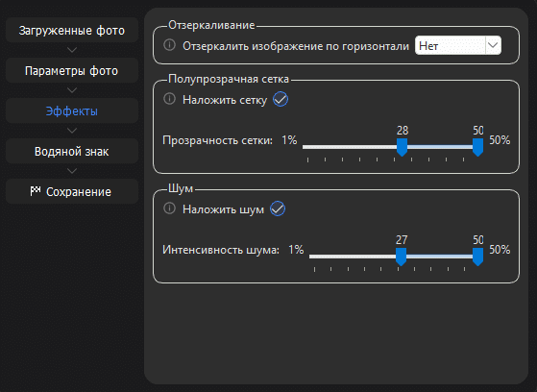537x392 pixels.
Task: Click info icon next to Наложить сетку
Action: (x=169, y=99)
